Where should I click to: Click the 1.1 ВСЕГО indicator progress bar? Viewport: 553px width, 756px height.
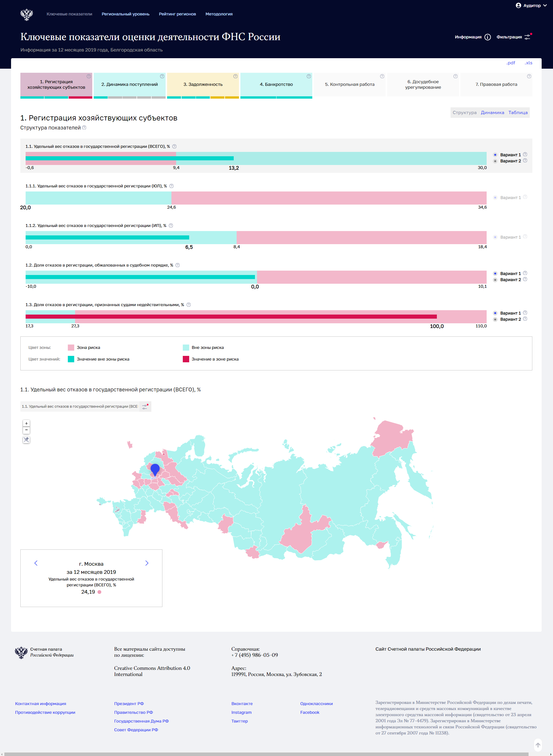pos(256,158)
